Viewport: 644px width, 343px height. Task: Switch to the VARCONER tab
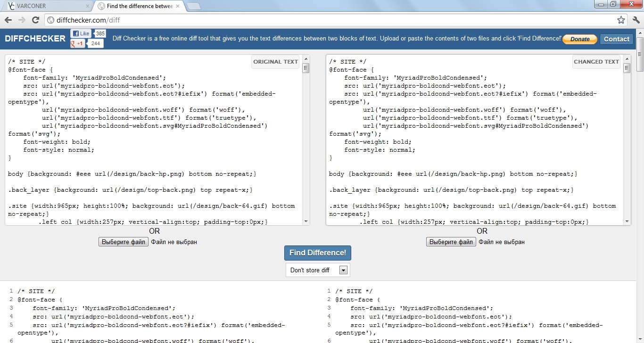coord(47,6)
